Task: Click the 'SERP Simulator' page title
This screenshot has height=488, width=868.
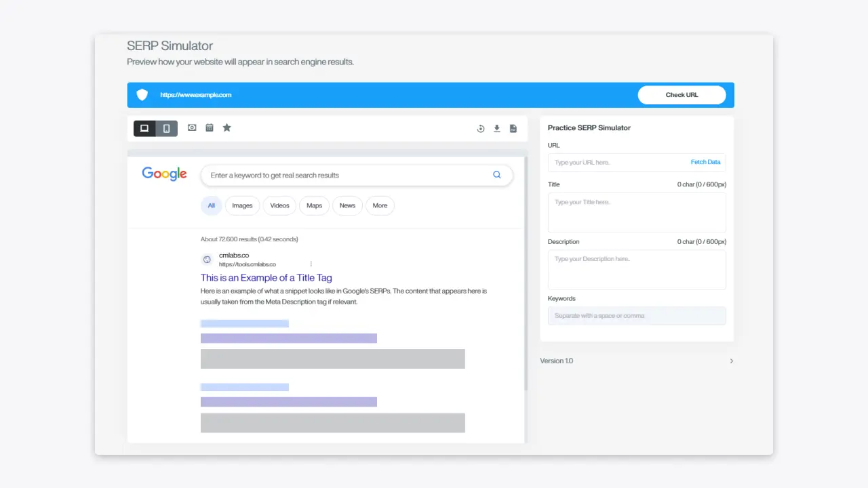Action: click(x=170, y=46)
